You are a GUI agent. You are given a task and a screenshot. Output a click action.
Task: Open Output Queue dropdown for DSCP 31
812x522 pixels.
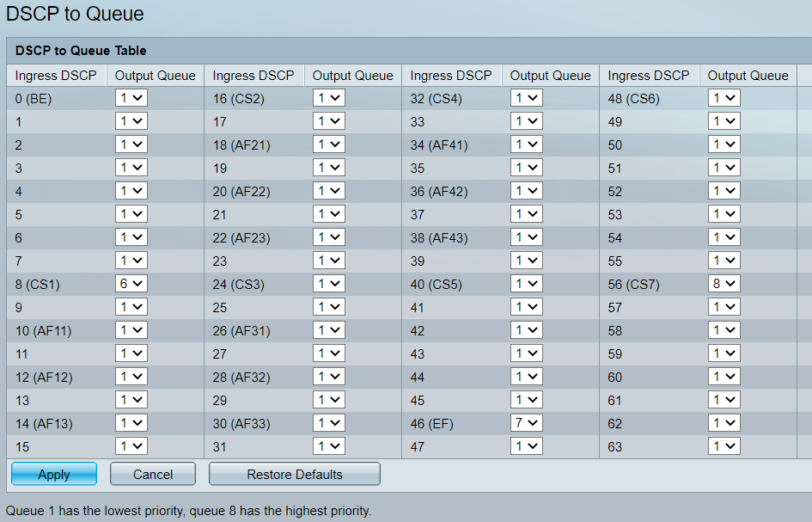(329, 446)
